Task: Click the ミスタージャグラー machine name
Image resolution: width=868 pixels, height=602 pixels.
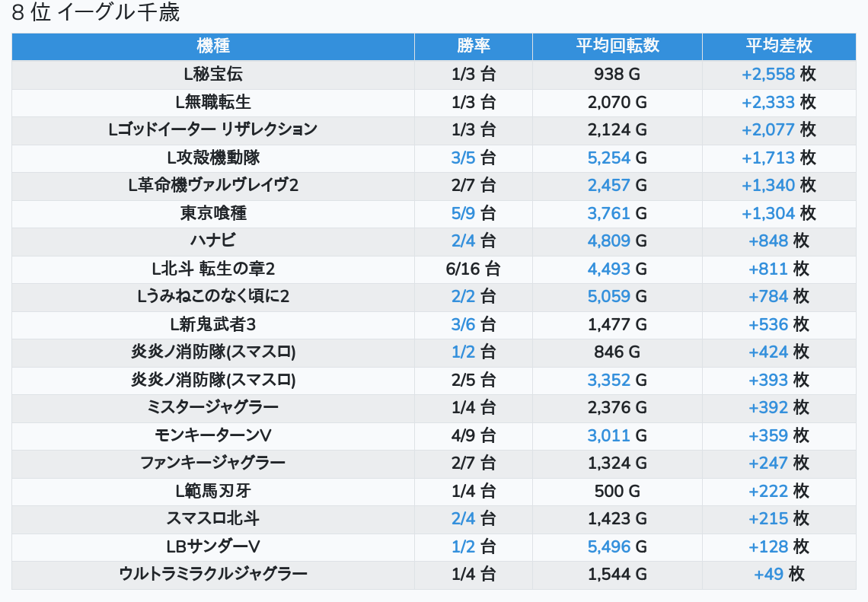Action: (213, 407)
